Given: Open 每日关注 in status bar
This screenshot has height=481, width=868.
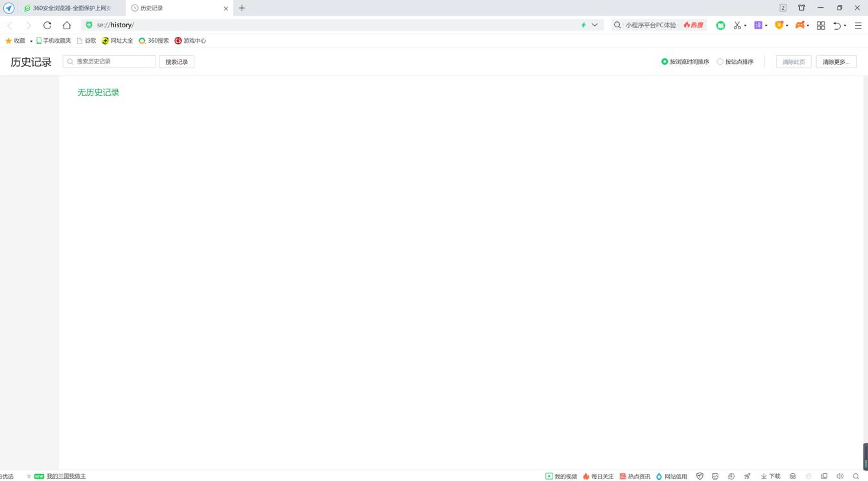Looking at the screenshot, I should [598, 476].
